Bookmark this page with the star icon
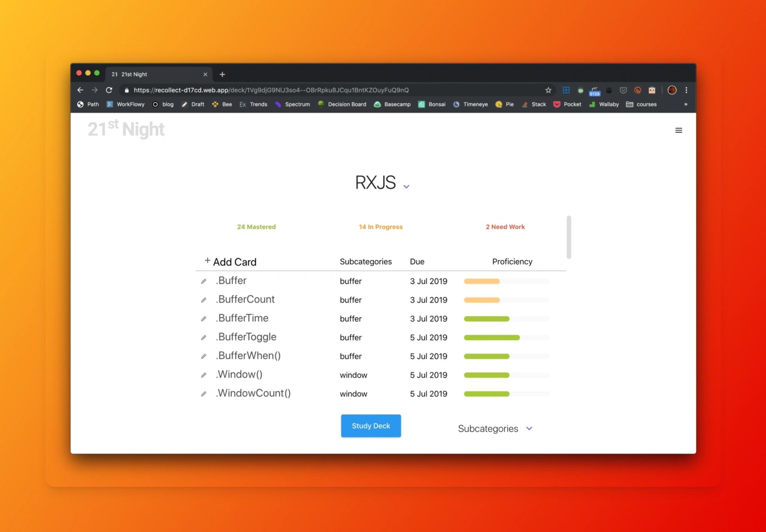 tap(548, 90)
